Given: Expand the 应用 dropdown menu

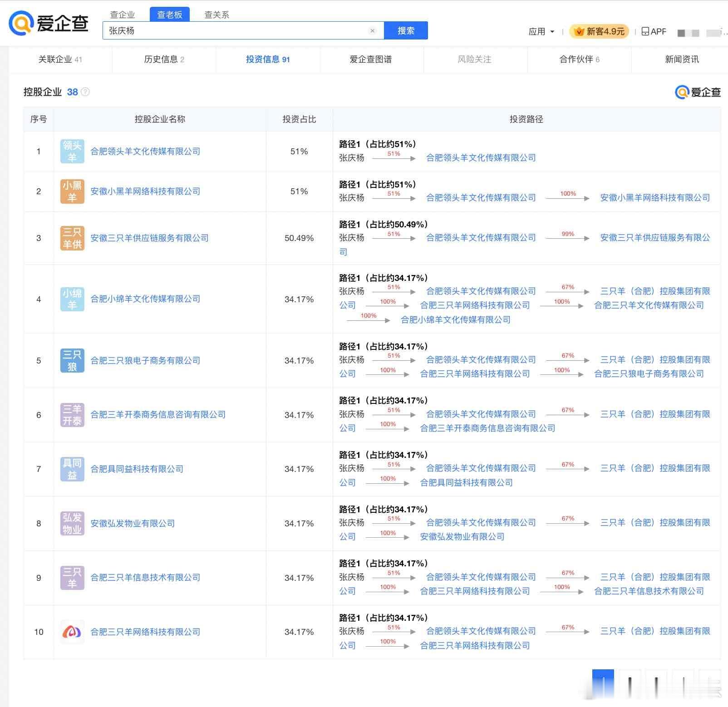Looking at the screenshot, I should tap(541, 32).
